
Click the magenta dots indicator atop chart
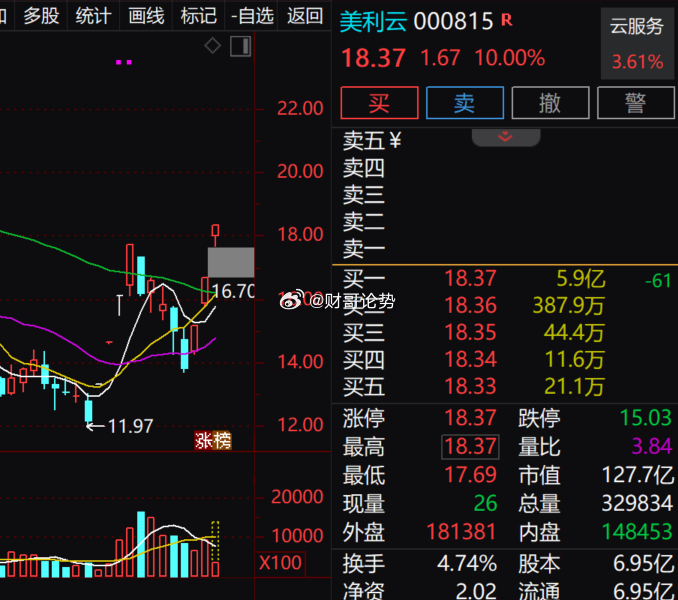pos(124,62)
